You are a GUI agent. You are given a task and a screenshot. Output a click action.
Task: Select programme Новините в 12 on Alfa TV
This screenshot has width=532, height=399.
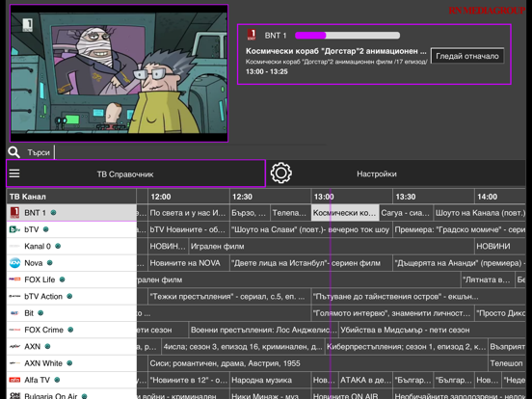click(189, 380)
